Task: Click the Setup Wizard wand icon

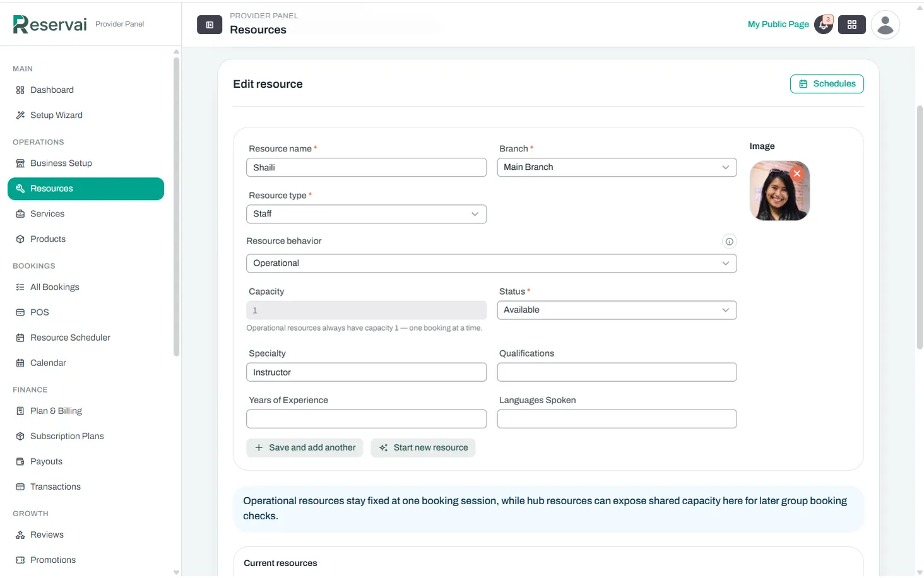Action: tap(20, 115)
